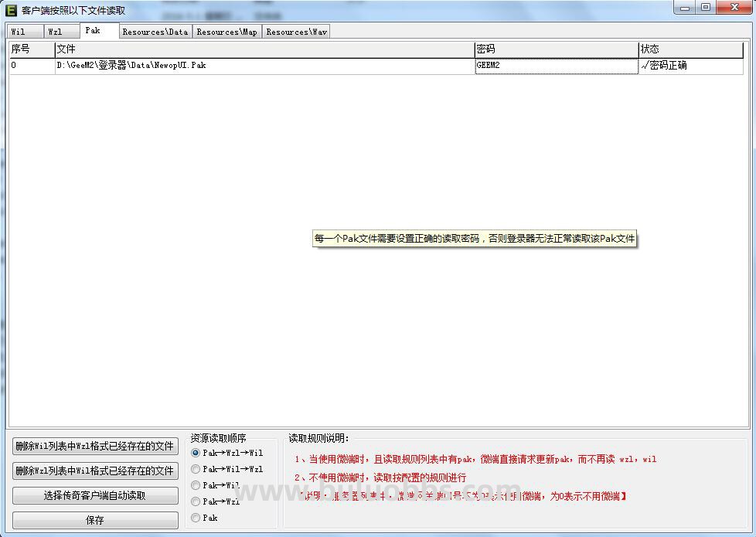Click 删除Wil列表中Wzl格式已经存在的文件 button

pos(95,446)
